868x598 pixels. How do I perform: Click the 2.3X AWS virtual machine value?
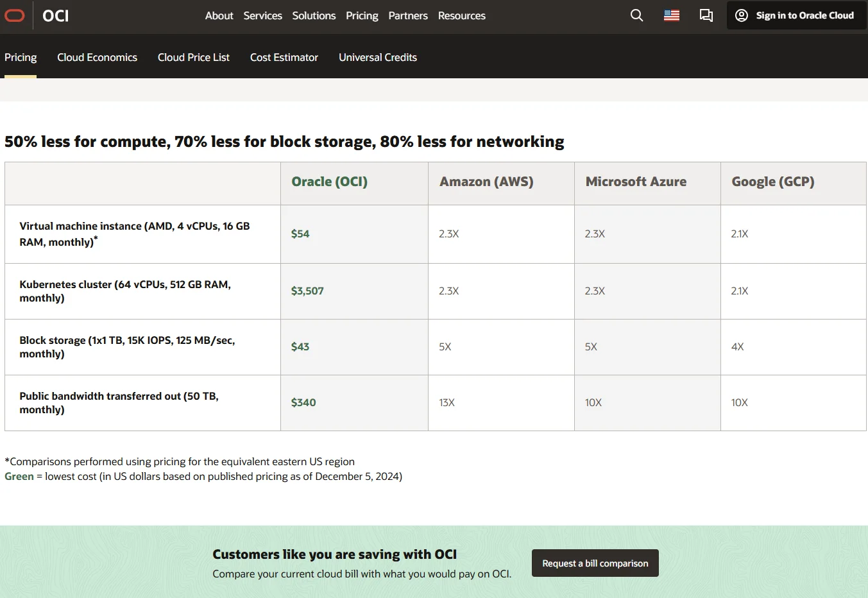tap(449, 234)
